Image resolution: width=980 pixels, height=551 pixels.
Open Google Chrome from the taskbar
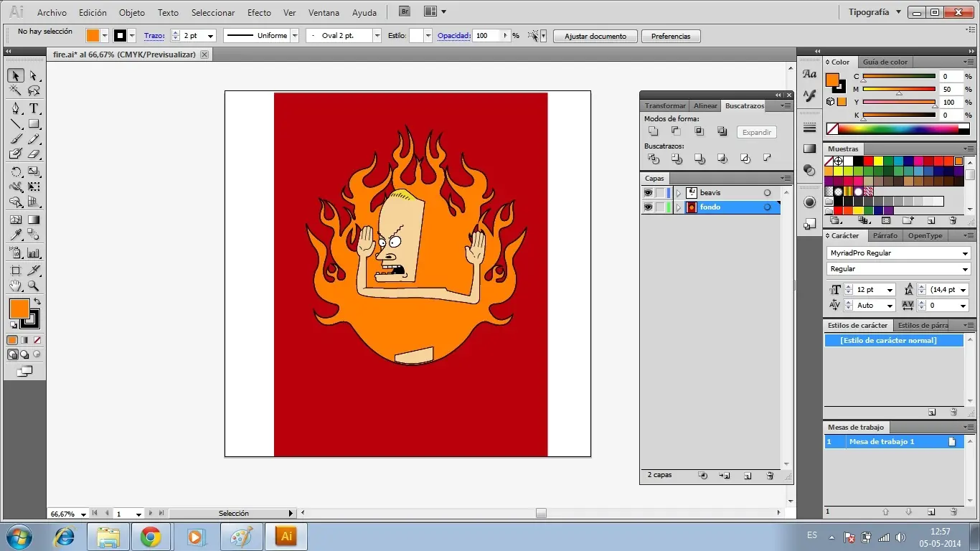(151, 537)
